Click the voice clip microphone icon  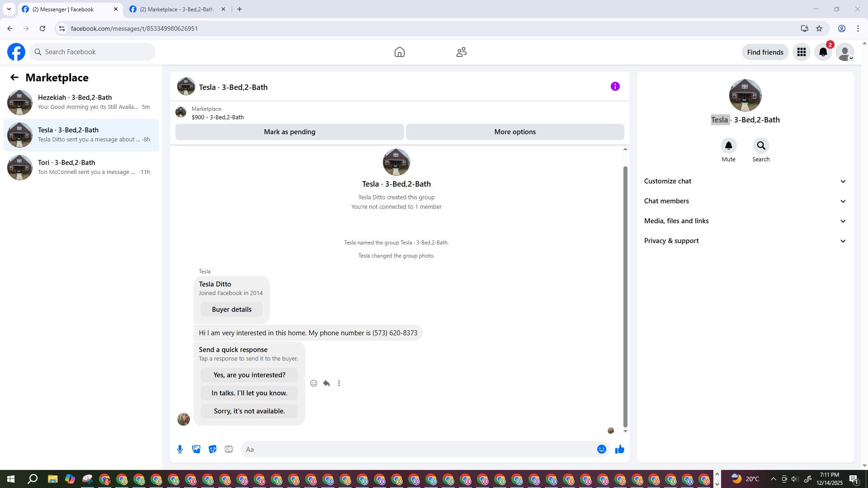180,449
